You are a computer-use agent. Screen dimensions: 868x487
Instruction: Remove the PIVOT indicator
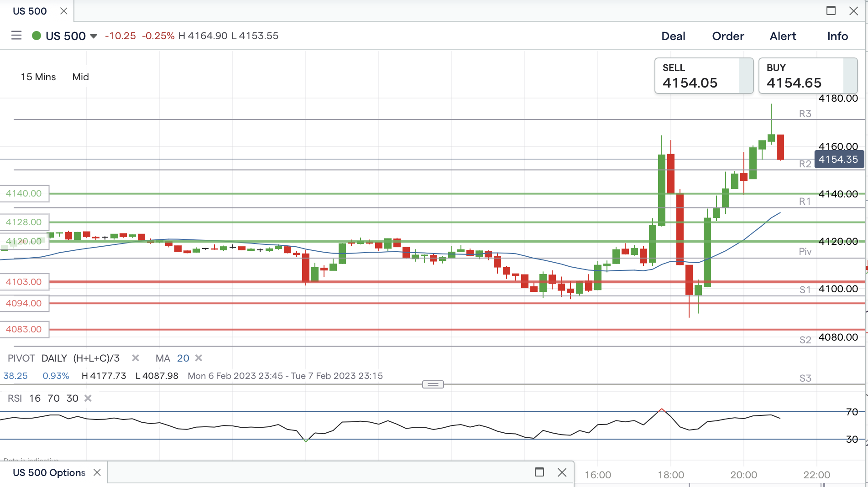(x=136, y=358)
